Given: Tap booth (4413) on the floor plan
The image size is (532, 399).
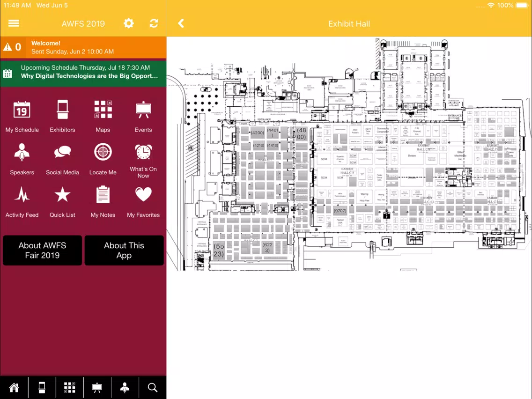Looking at the screenshot, I should (x=273, y=145).
